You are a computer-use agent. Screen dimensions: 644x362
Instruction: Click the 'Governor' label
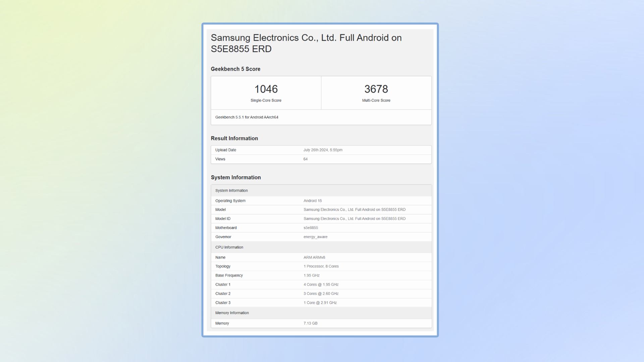pos(223,237)
